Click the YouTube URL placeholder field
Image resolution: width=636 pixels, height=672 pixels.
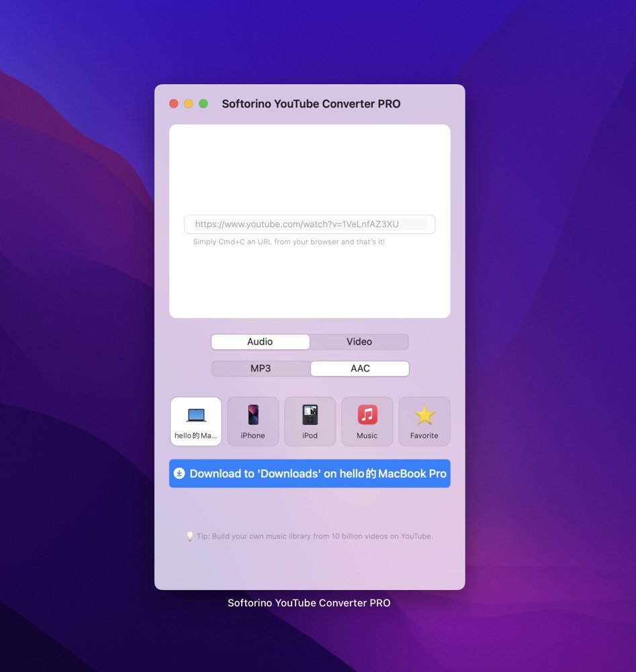pyautogui.click(x=309, y=224)
